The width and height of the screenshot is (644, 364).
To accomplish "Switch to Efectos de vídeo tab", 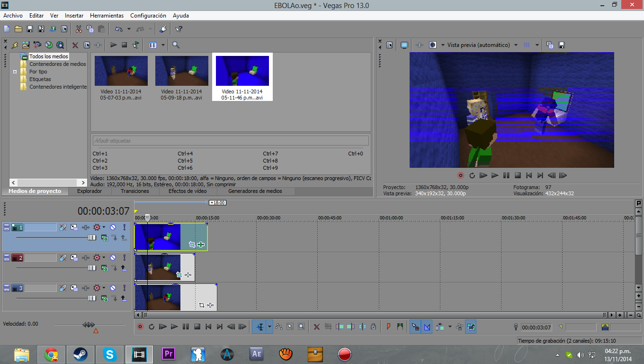I will point(188,191).
